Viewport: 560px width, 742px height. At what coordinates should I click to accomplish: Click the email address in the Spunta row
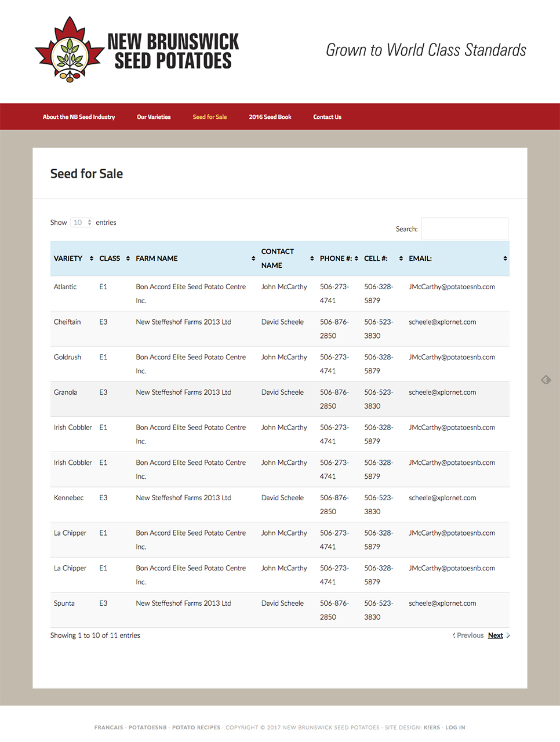(442, 603)
